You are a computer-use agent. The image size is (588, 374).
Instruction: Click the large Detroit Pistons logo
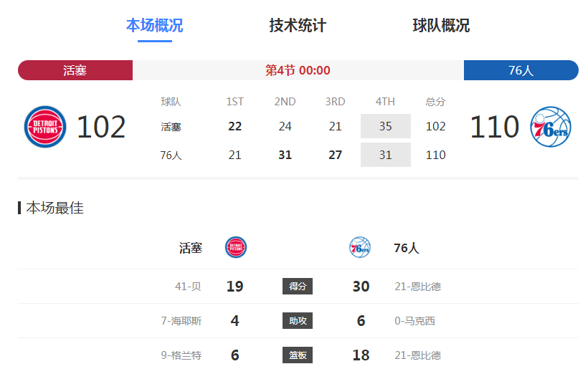(45, 127)
